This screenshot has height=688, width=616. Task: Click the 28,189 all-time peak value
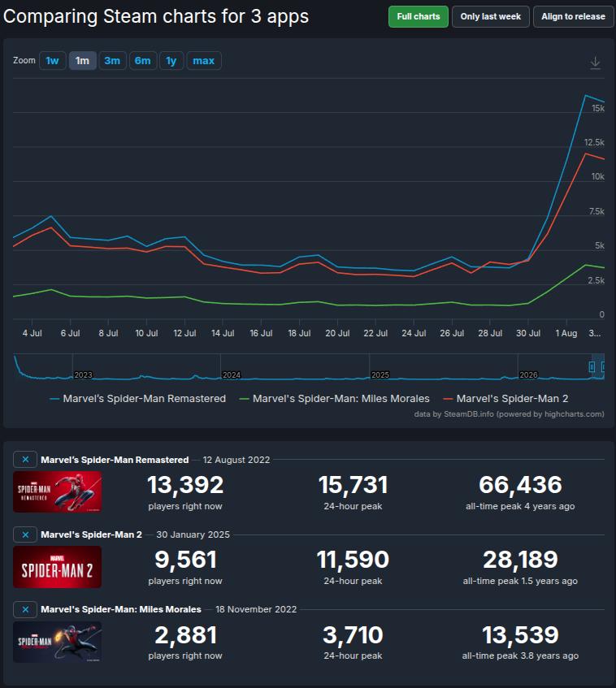tap(520, 560)
